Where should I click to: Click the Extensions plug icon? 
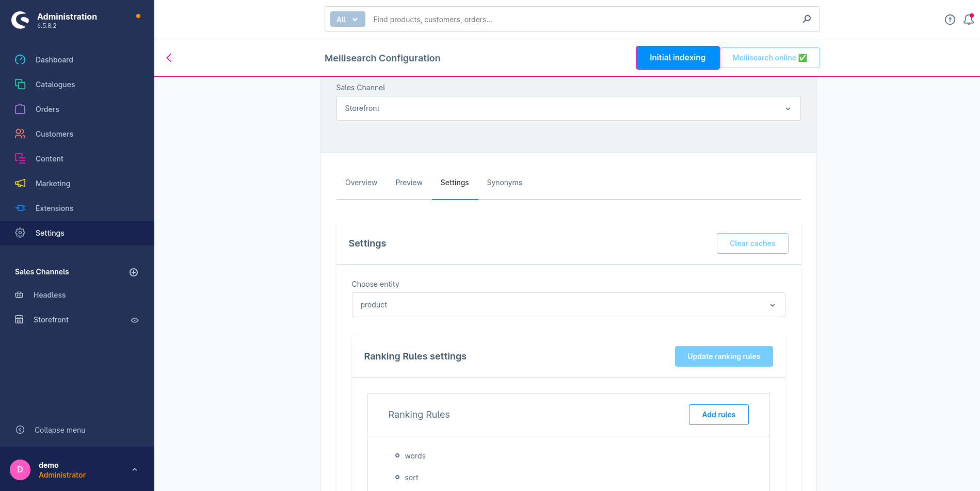[x=20, y=208]
